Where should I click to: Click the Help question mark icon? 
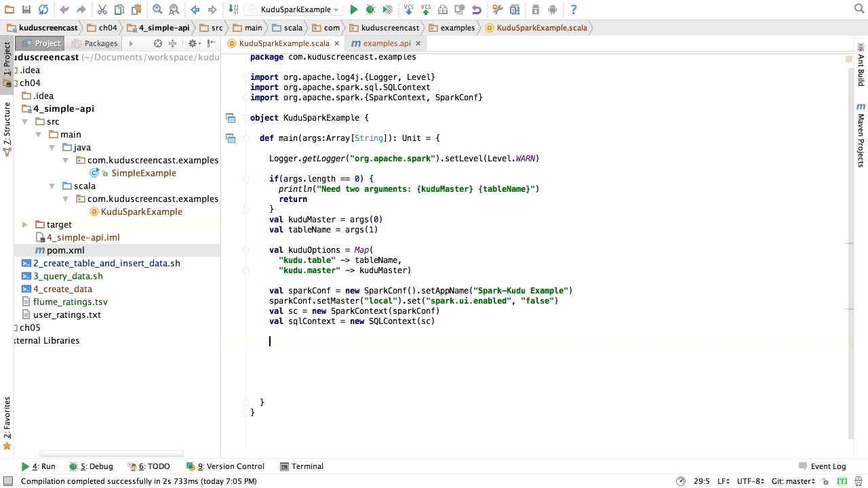(x=574, y=9)
